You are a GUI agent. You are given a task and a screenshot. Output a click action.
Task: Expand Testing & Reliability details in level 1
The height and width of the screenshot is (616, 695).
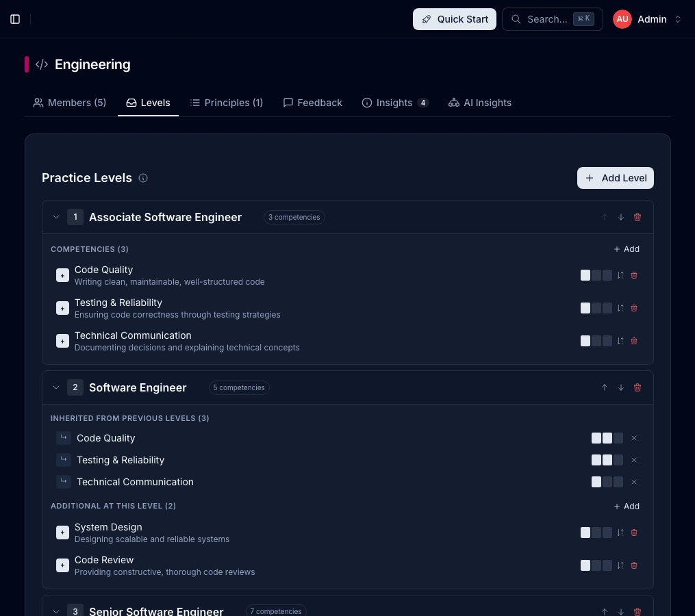[x=62, y=308]
